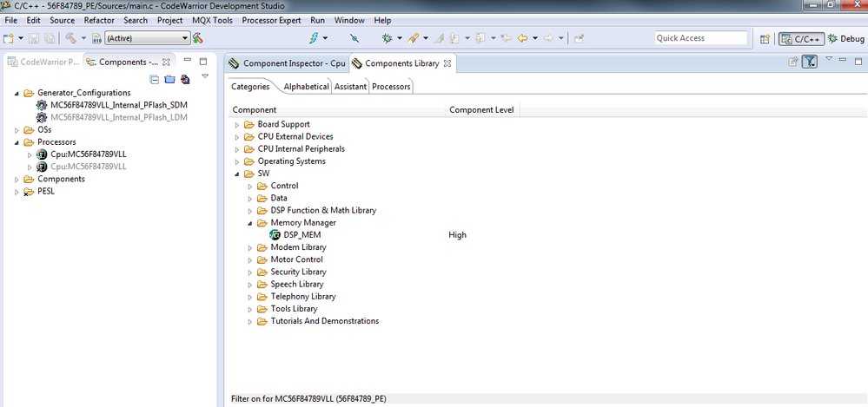Maximize the Components Library panel
This screenshot has height=407, width=868.
click(858, 61)
